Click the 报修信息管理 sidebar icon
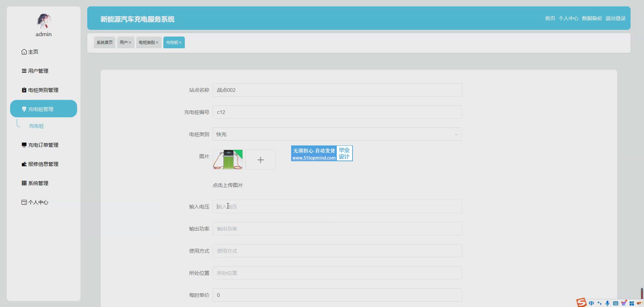The height and width of the screenshot is (307, 644). [24, 164]
